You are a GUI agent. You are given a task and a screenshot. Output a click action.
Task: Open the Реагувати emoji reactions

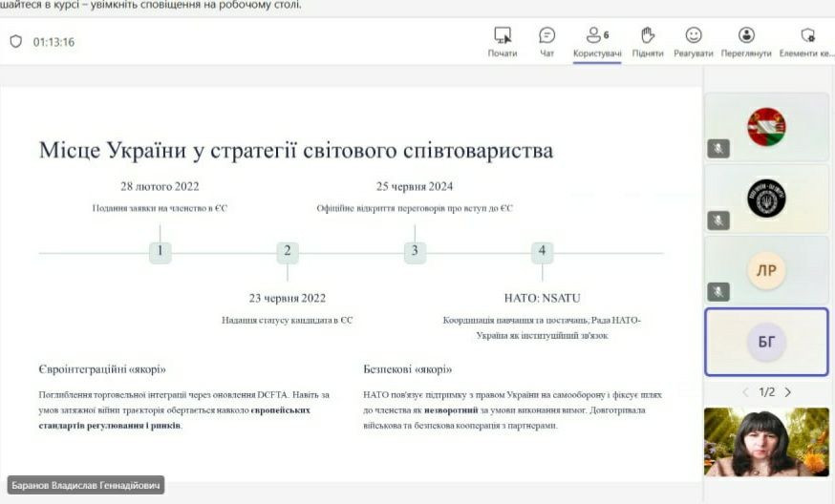click(x=694, y=35)
